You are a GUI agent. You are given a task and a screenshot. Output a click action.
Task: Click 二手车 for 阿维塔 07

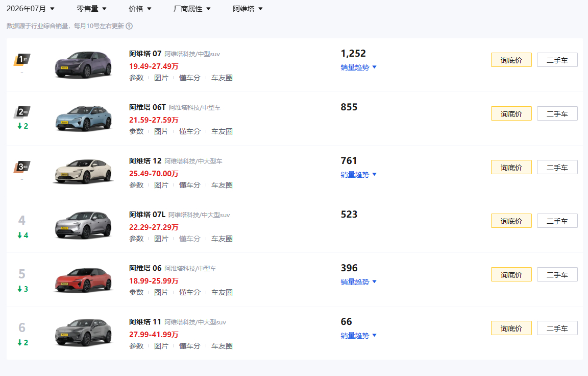(x=557, y=60)
